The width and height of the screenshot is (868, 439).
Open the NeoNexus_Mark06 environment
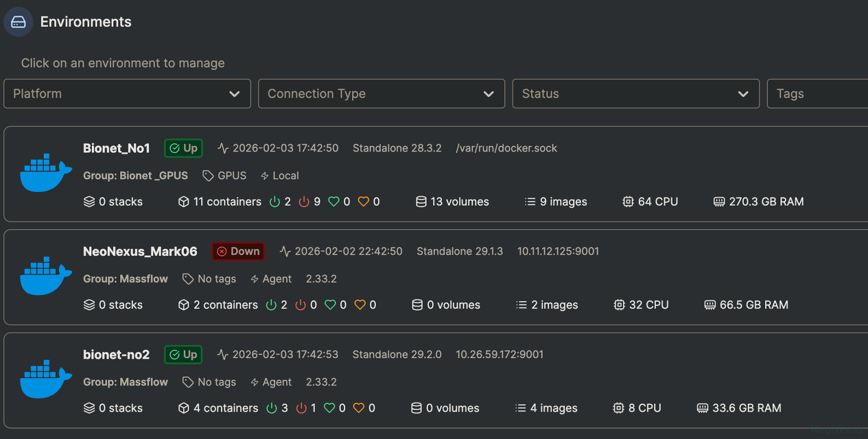click(x=140, y=251)
